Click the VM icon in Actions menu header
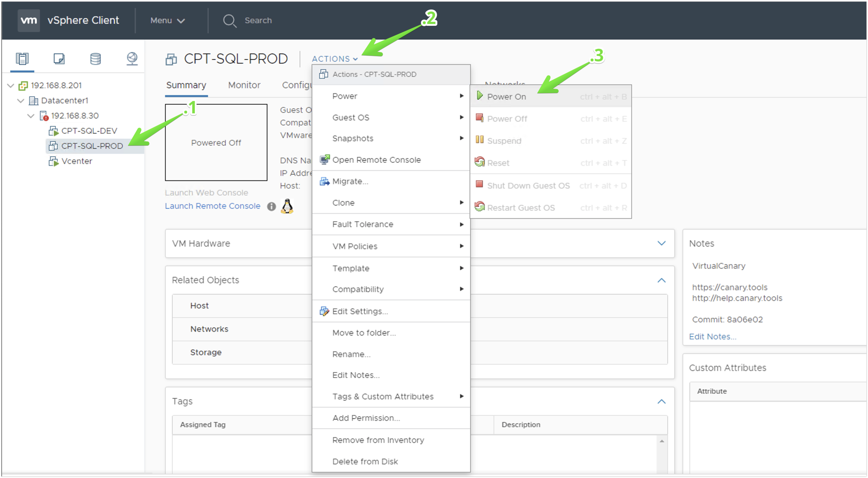This screenshot has width=868, height=478. tap(323, 74)
